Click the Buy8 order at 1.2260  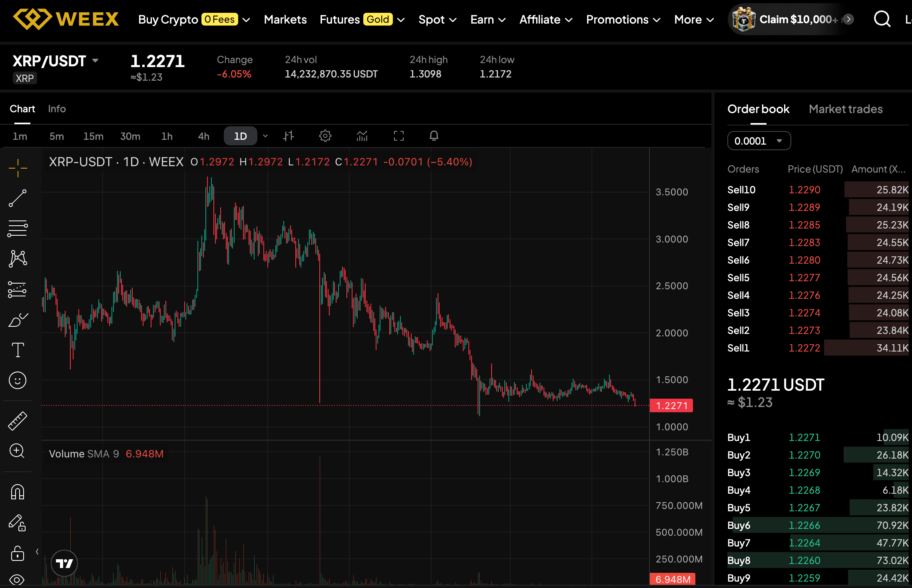point(818,560)
